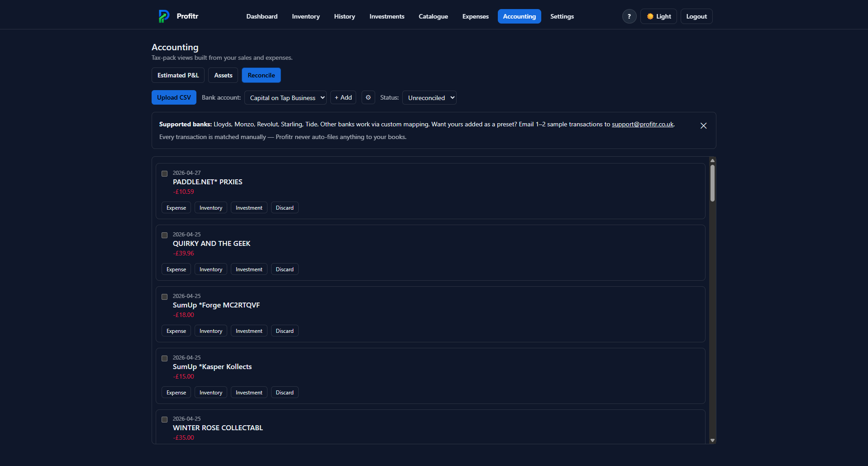Mark PADDLE.NET* PRXIES as Expense
The image size is (868, 466).
176,208
